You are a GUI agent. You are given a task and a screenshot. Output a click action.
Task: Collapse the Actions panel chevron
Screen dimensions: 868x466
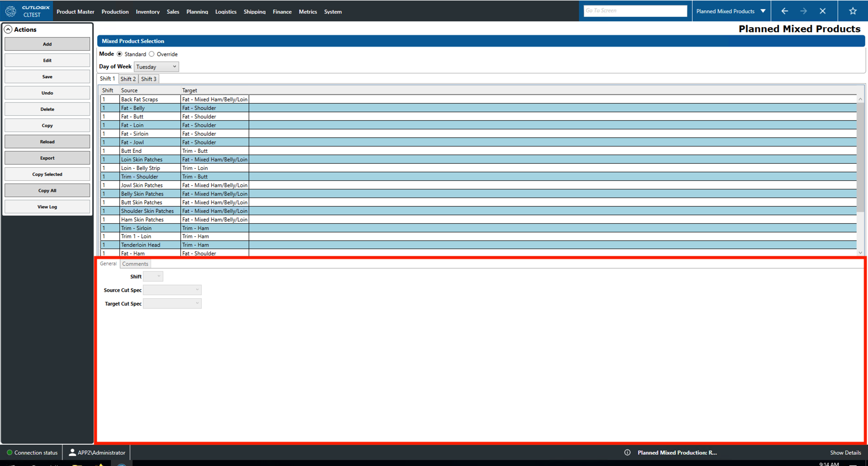pyautogui.click(x=8, y=29)
